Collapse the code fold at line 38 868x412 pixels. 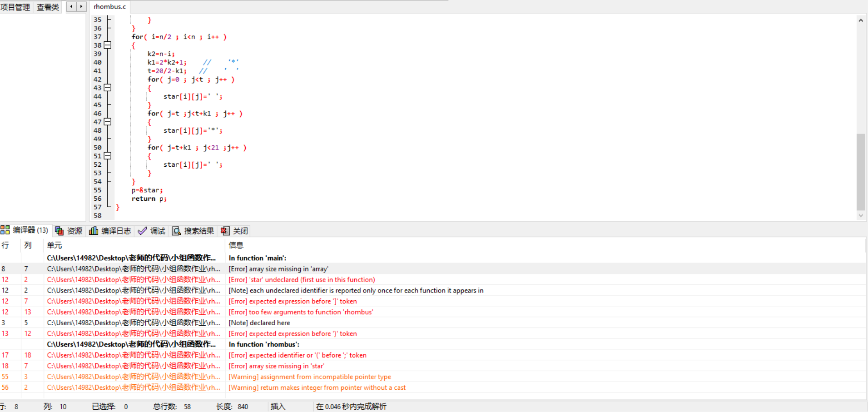click(x=108, y=45)
